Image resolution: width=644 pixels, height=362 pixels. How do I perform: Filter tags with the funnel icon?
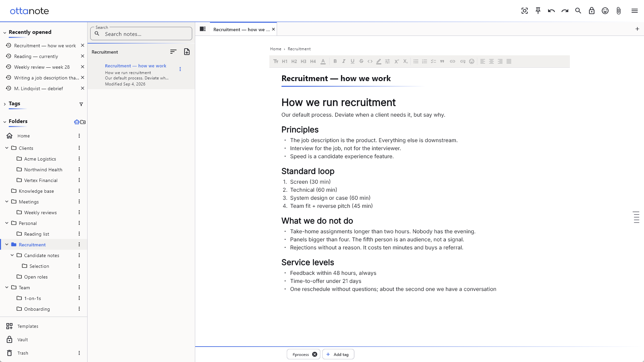coord(81,104)
